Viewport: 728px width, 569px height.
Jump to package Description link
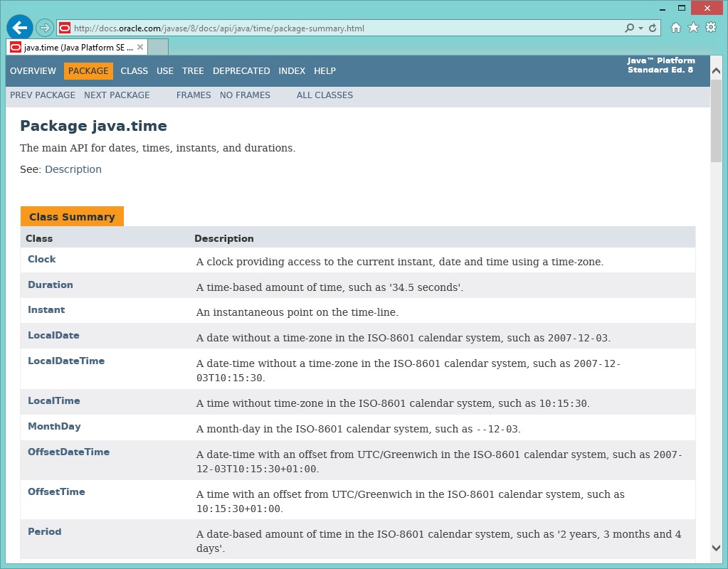[73, 169]
